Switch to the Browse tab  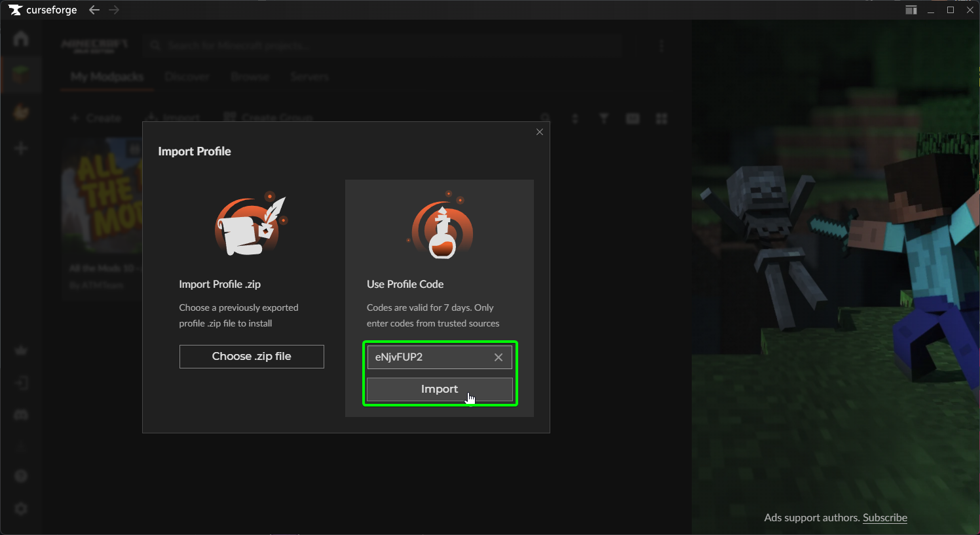(x=250, y=77)
